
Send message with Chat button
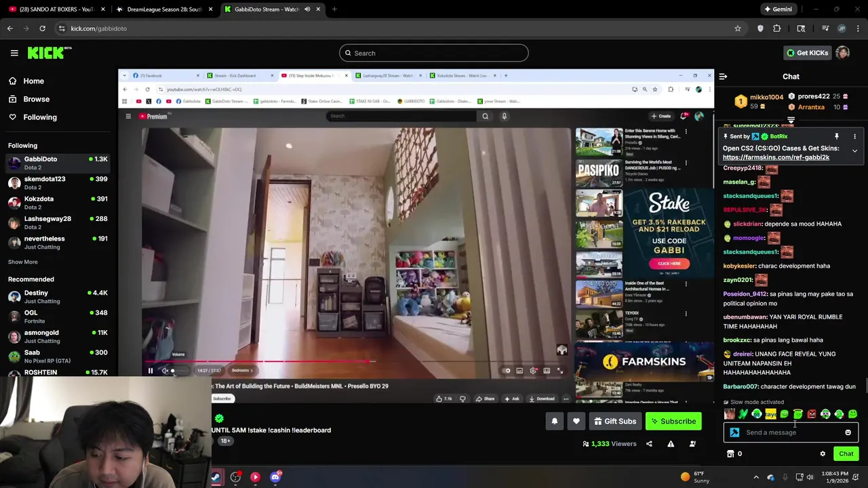tap(846, 454)
